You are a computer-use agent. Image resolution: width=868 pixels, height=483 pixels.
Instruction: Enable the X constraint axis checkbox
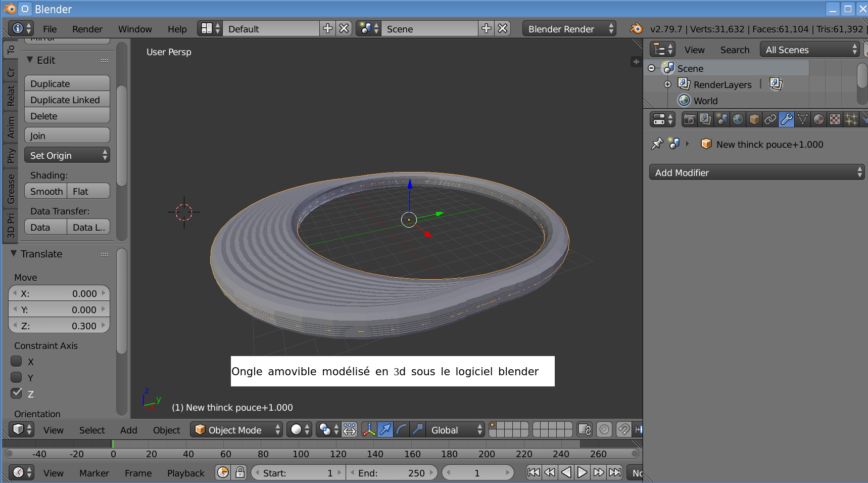point(17,362)
